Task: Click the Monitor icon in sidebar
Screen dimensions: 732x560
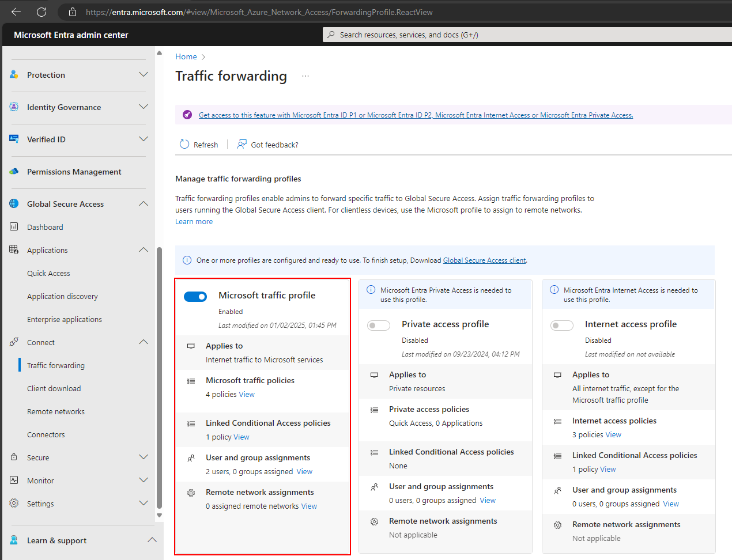Action: click(14, 480)
